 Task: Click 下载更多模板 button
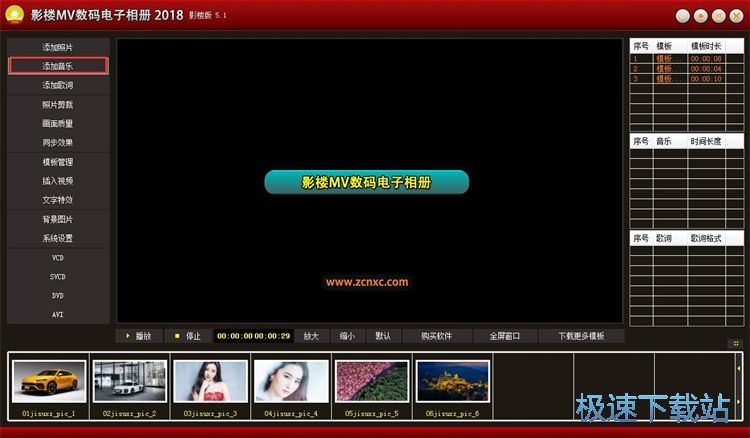tap(582, 336)
